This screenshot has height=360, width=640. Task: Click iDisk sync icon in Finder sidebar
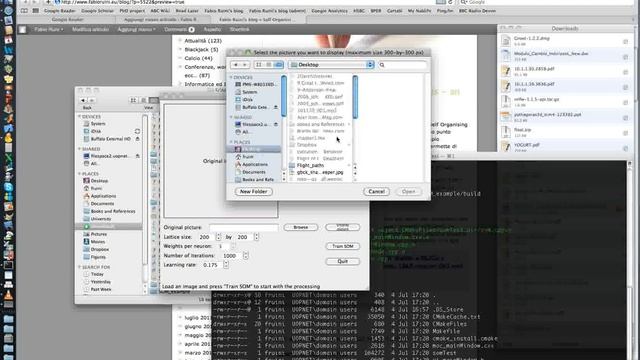[137, 131]
